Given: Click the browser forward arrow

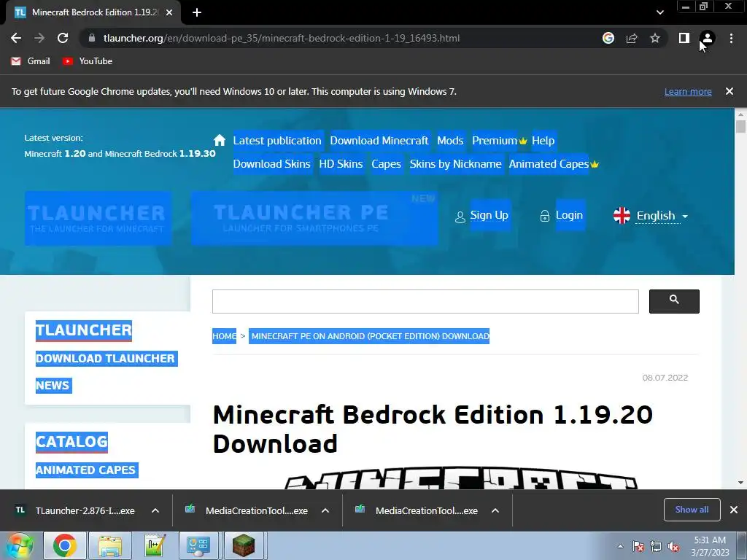Looking at the screenshot, I should tap(39, 38).
